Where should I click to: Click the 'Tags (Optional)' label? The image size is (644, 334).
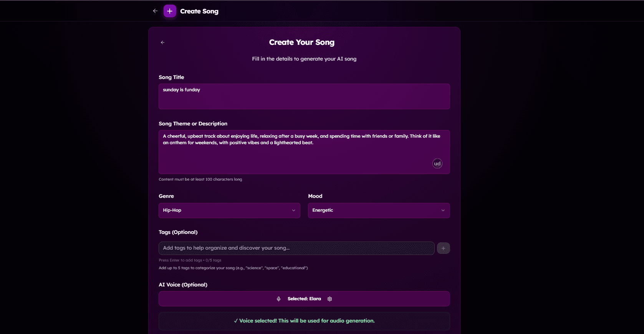pyautogui.click(x=178, y=232)
